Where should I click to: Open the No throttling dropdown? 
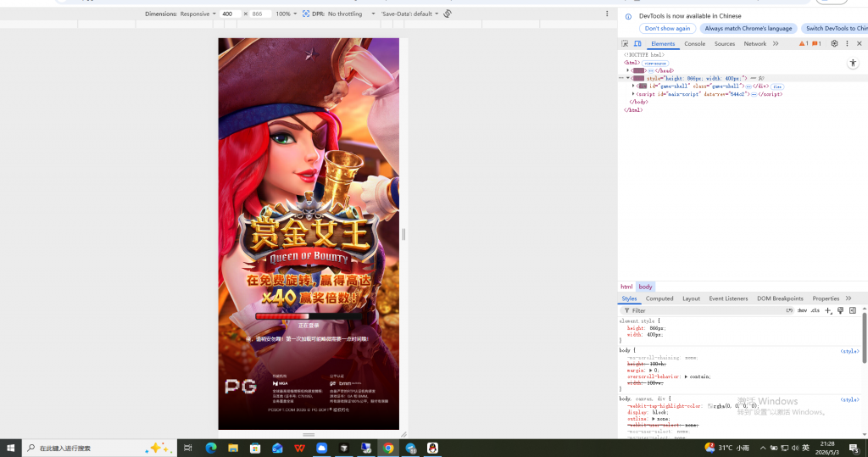(351, 14)
